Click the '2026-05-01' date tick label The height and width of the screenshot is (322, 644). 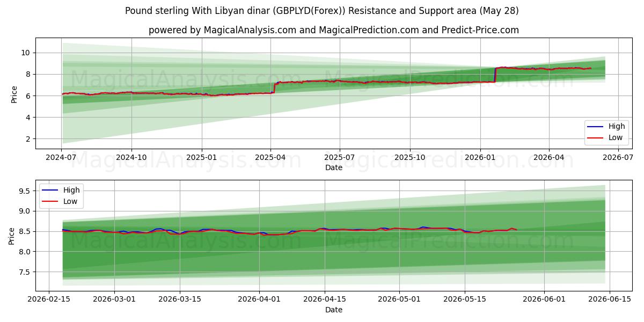click(400, 300)
